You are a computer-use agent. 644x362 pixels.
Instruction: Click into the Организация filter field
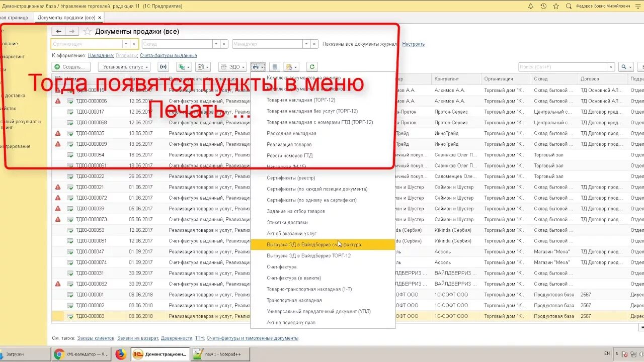pyautogui.click(x=87, y=44)
